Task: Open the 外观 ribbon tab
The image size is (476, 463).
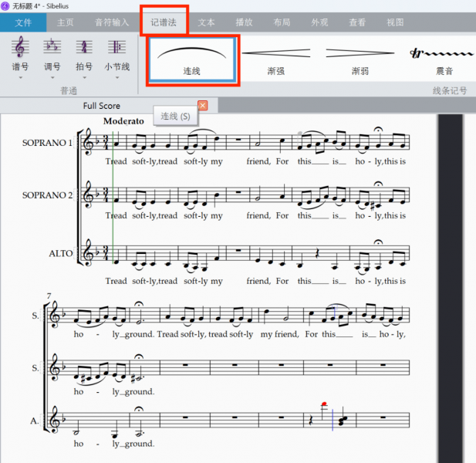Action: [319, 22]
